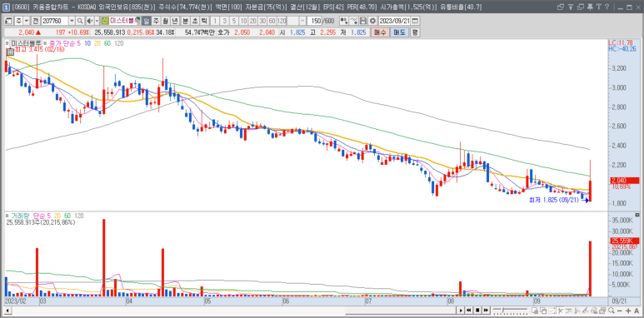Screen dimensions: 644x318
Task: Click the fast-forward playback button
Action: [x=486, y=311]
